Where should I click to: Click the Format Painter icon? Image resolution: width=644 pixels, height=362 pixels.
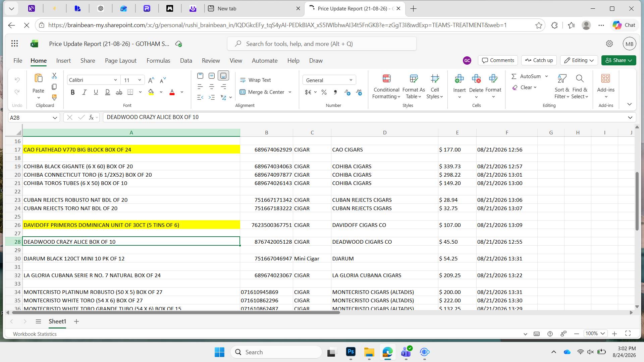click(x=54, y=98)
